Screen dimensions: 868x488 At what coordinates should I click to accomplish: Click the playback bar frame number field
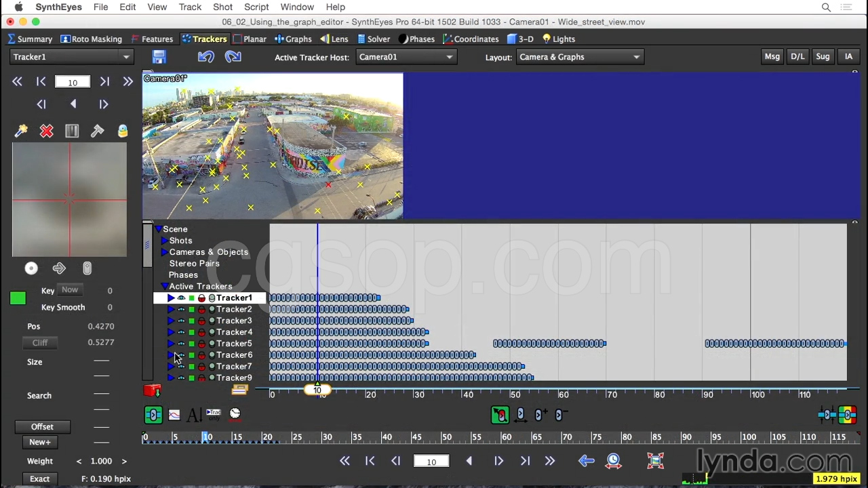(431, 462)
